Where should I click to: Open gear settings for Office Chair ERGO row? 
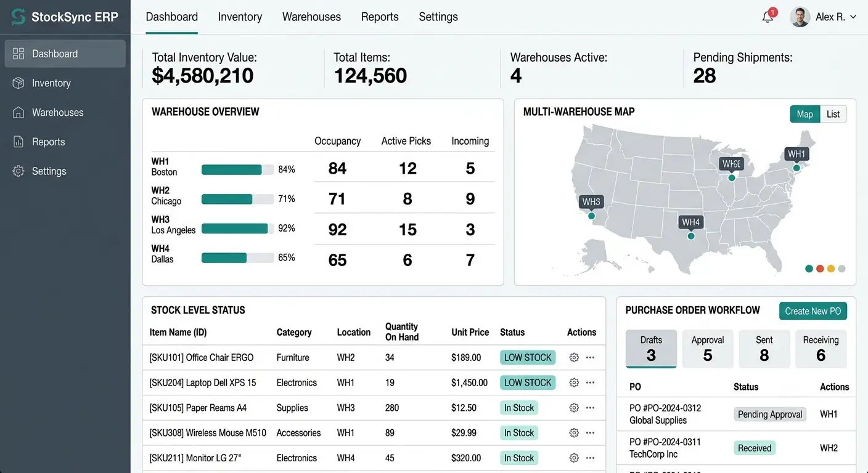click(x=574, y=357)
